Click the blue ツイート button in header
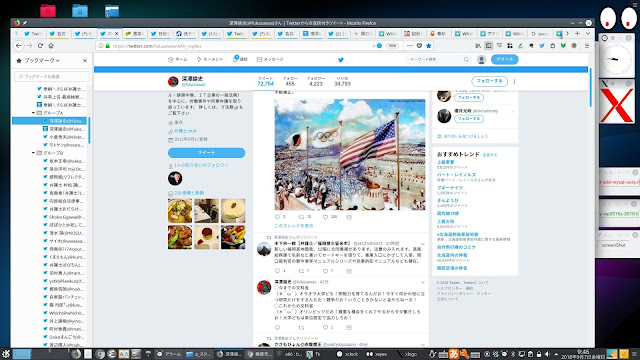 (504, 60)
